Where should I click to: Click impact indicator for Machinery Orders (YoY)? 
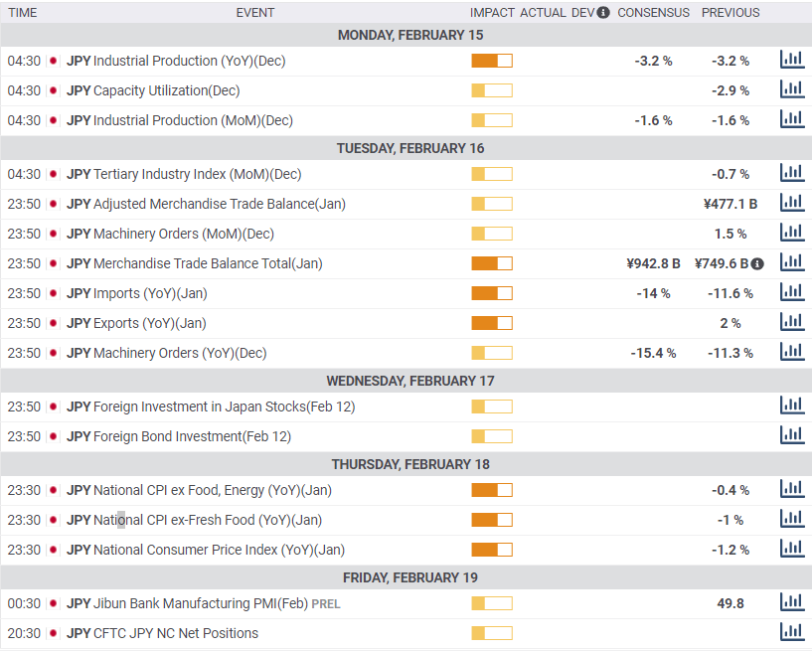[492, 353]
